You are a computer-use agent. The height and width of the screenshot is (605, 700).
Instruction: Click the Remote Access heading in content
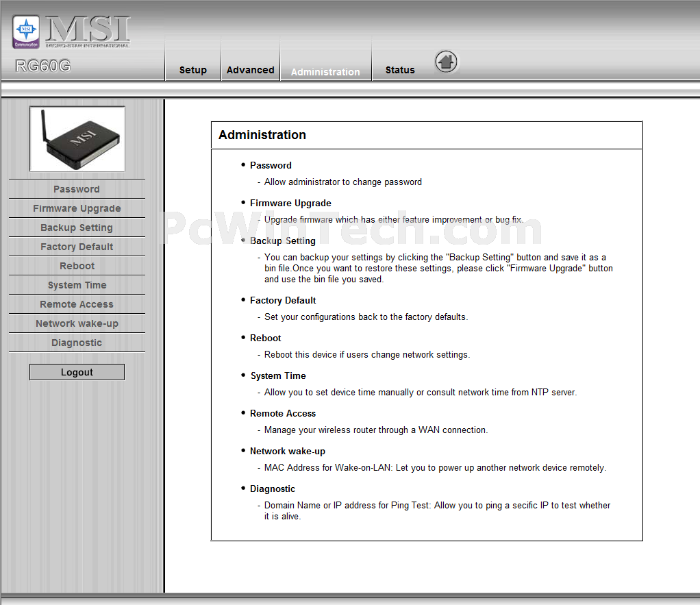[x=283, y=413]
